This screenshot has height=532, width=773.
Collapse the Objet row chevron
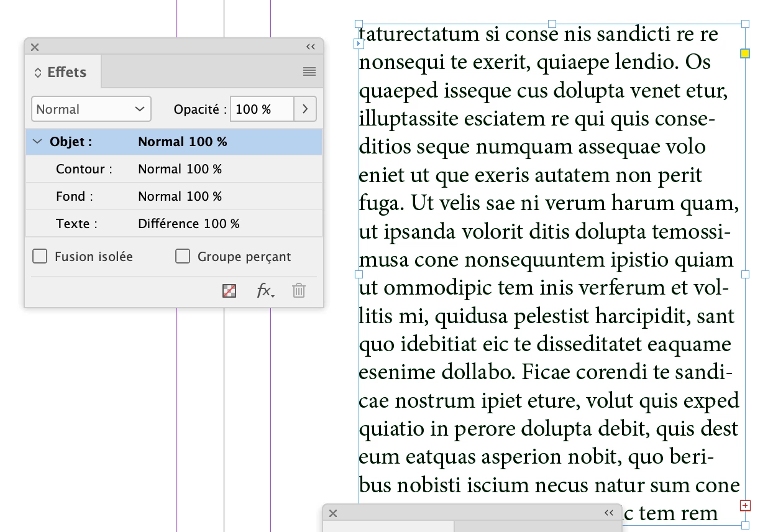tap(37, 142)
